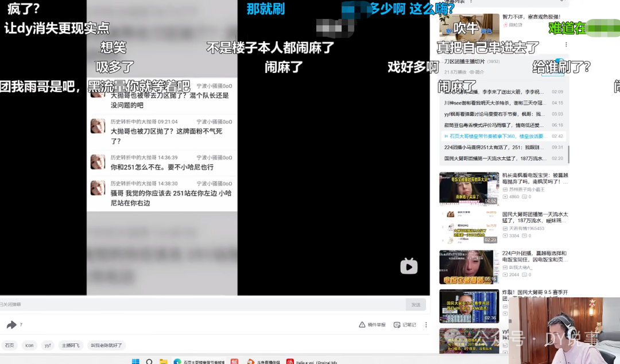Open Windows taskbar search
The height and width of the screenshot is (364, 620).
click(x=149, y=361)
